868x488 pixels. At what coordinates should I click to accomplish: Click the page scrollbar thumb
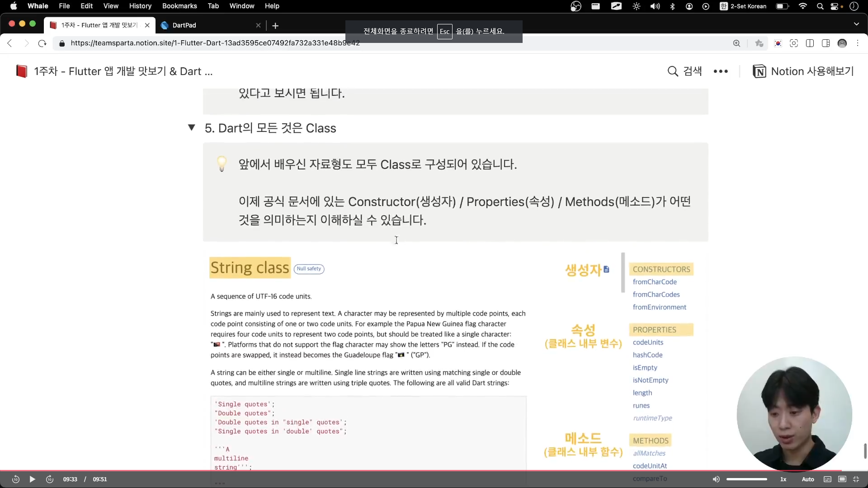click(865, 451)
